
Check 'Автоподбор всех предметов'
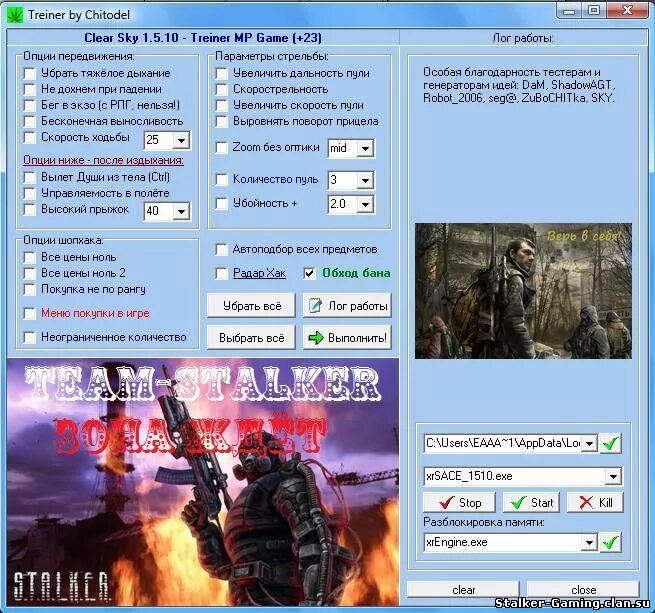coord(221,249)
